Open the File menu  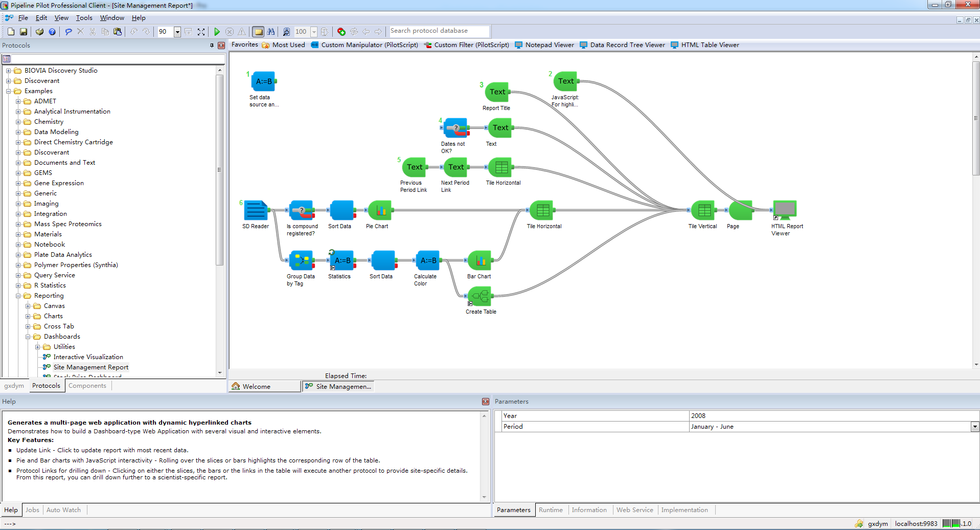23,18
